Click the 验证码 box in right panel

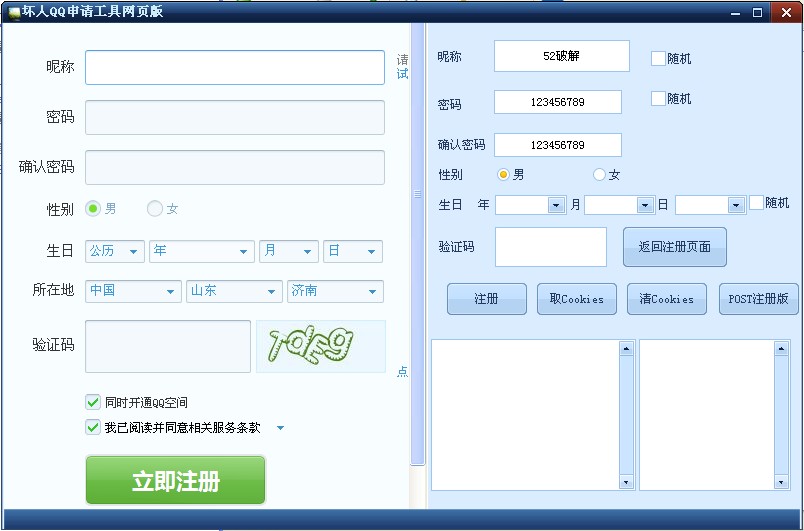point(551,247)
